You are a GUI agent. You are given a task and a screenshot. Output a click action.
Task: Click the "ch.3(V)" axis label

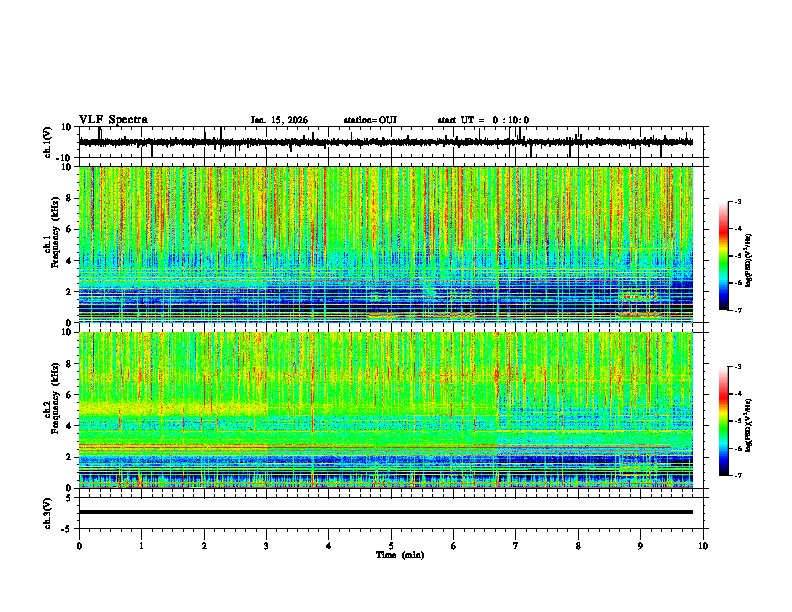click(x=48, y=513)
